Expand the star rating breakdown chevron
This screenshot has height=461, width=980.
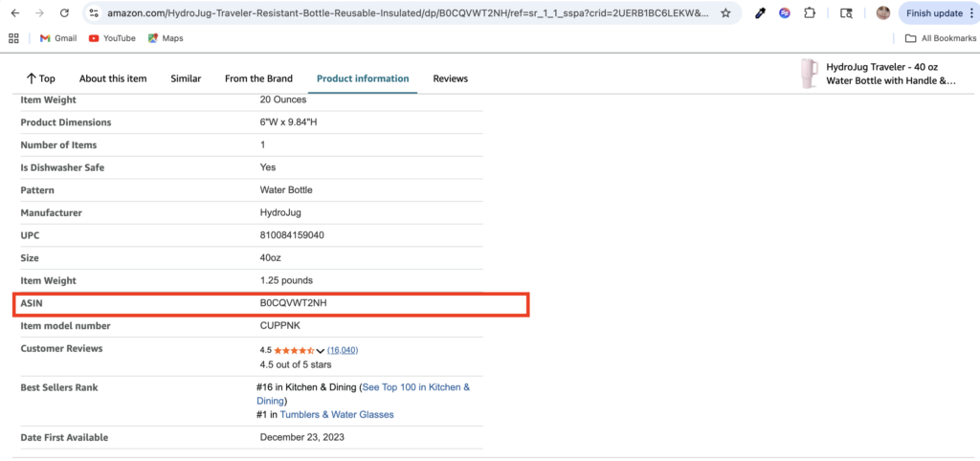point(321,351)
